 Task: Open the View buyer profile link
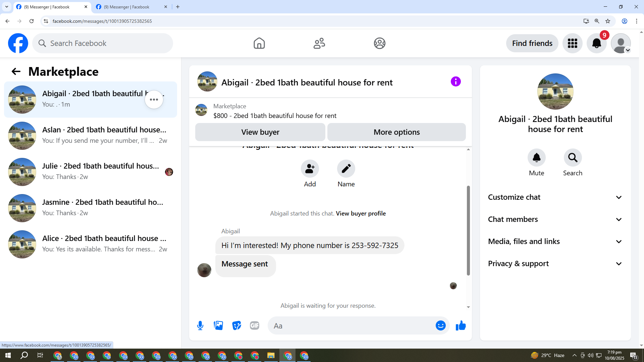361,214
